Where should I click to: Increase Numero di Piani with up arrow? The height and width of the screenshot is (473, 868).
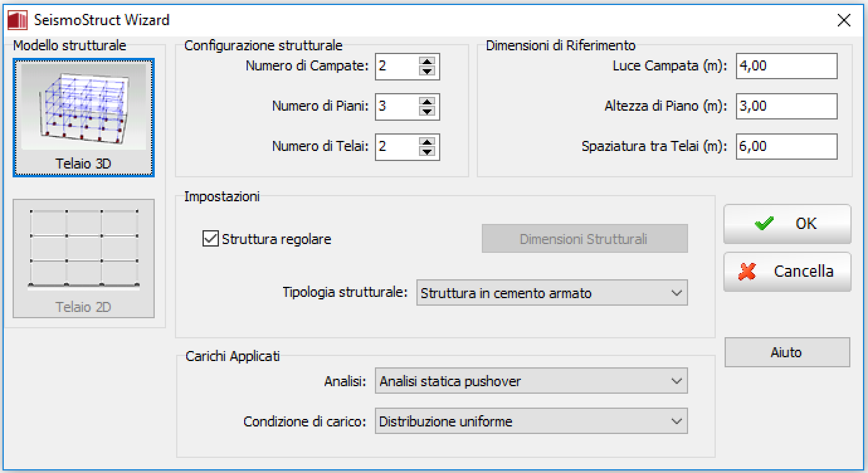click(427, 102)
